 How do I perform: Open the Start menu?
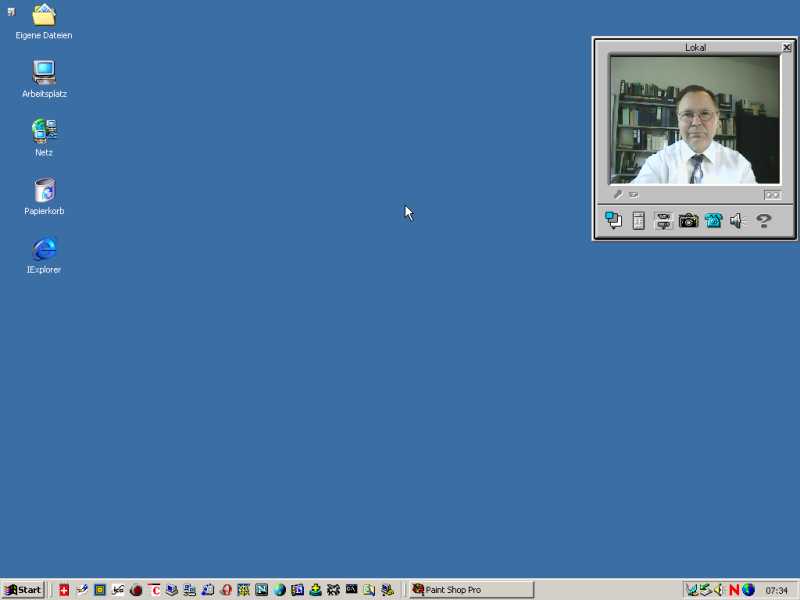[23, 590]
